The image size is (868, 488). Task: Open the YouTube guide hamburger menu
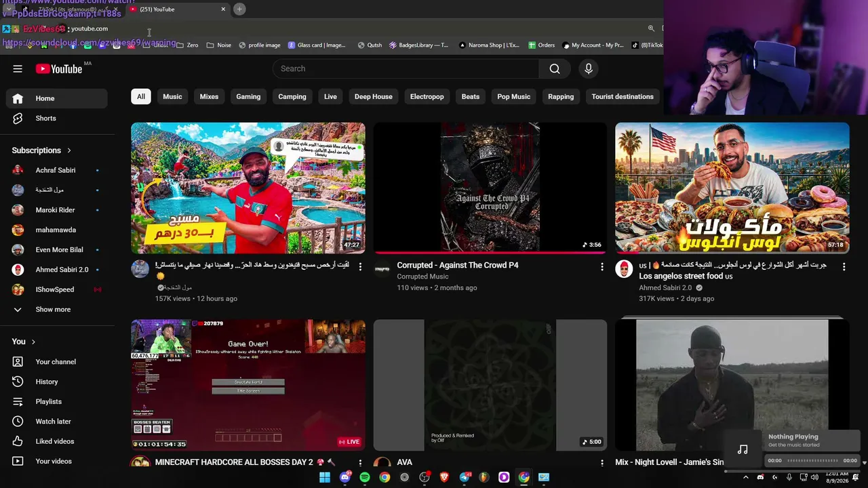[18, 68]
